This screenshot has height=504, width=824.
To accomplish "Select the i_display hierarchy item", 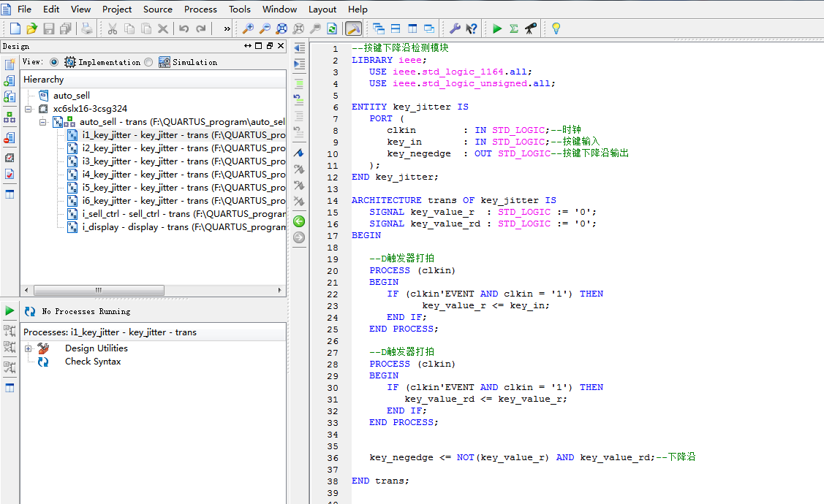I will pos(176,226).
